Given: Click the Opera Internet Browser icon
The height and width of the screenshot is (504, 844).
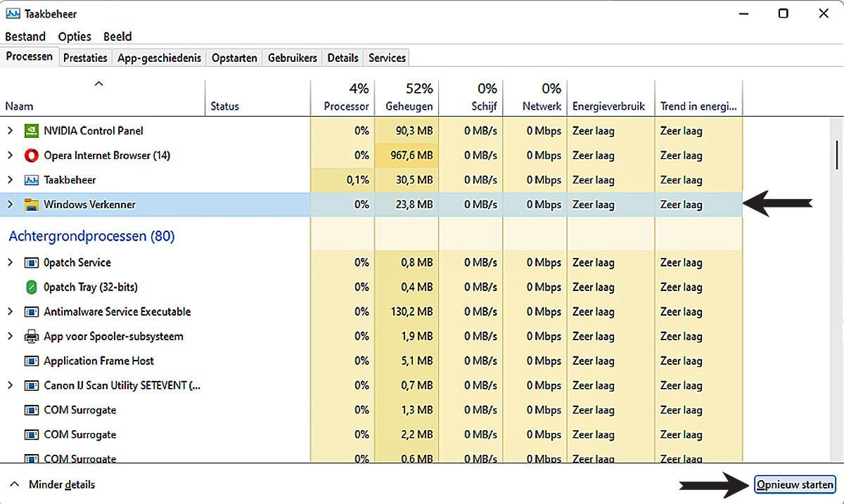Looking at the screenshot, I should 31,155.
